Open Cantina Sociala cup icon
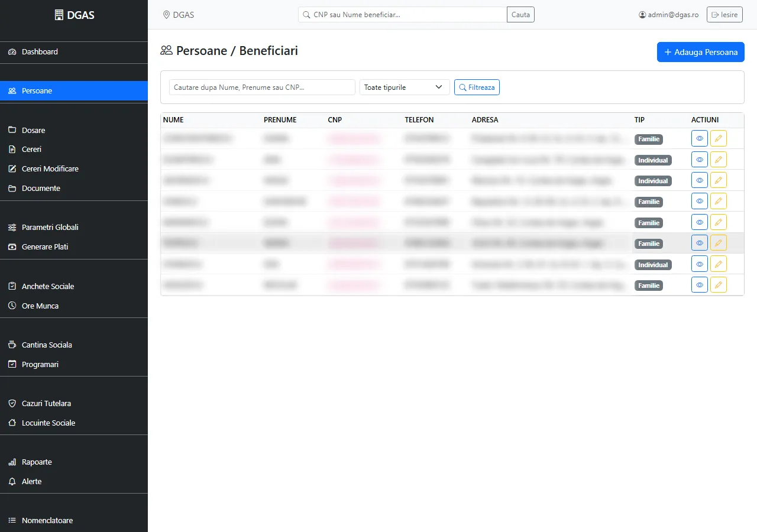This screenshot has width=757, height=532. click(12, 345)
